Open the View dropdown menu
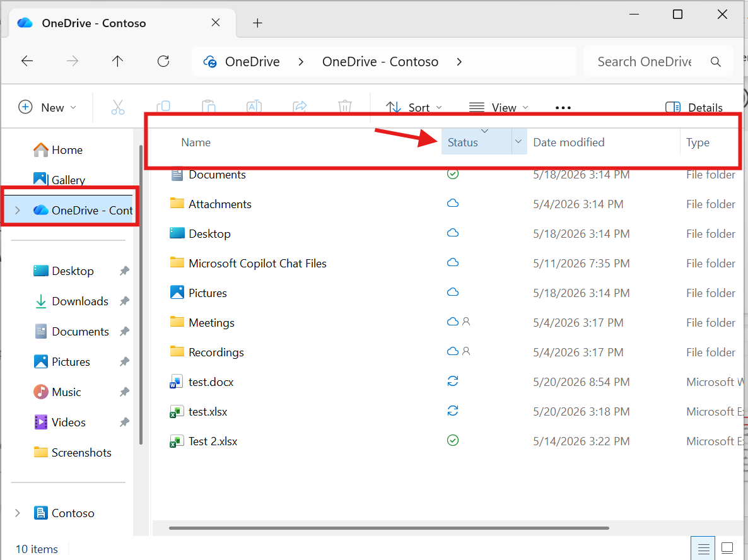Image resolution: width=748 pixels, height=560 pixels. point(498,108)
